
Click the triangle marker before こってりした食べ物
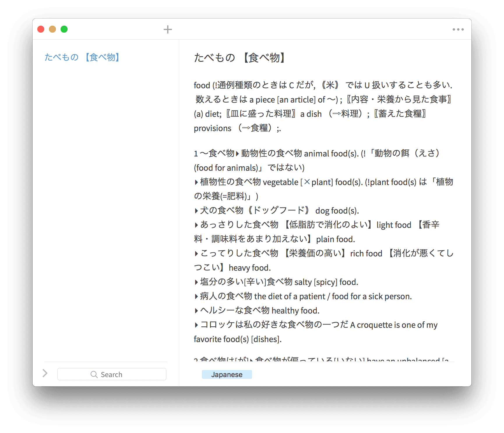(x=196, y=254)
